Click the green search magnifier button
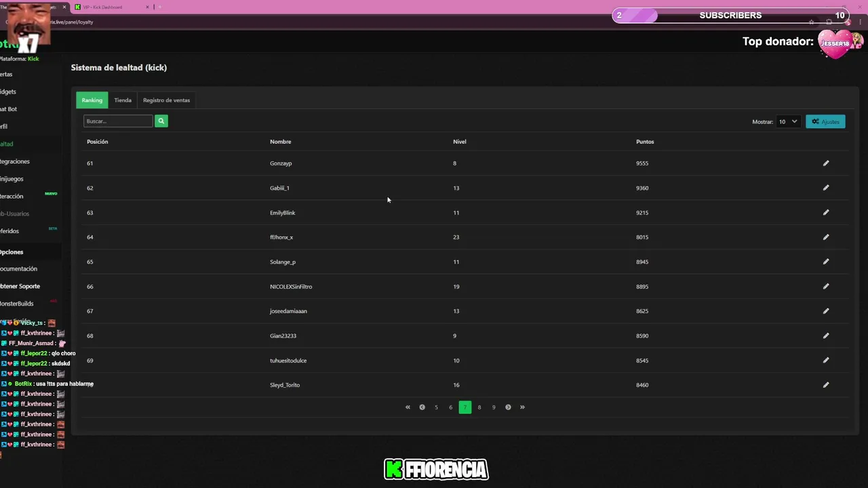Viewport: 868px width, 488px height. pyautogui.click(x=161, y=121)
